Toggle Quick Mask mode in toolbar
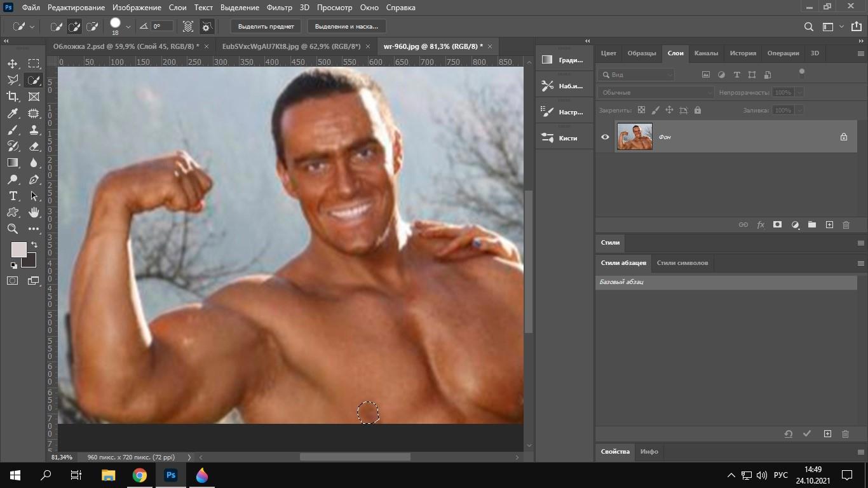The width and height of the screenshot is (868, 488). pyautogui.click(x=13, y=280)
